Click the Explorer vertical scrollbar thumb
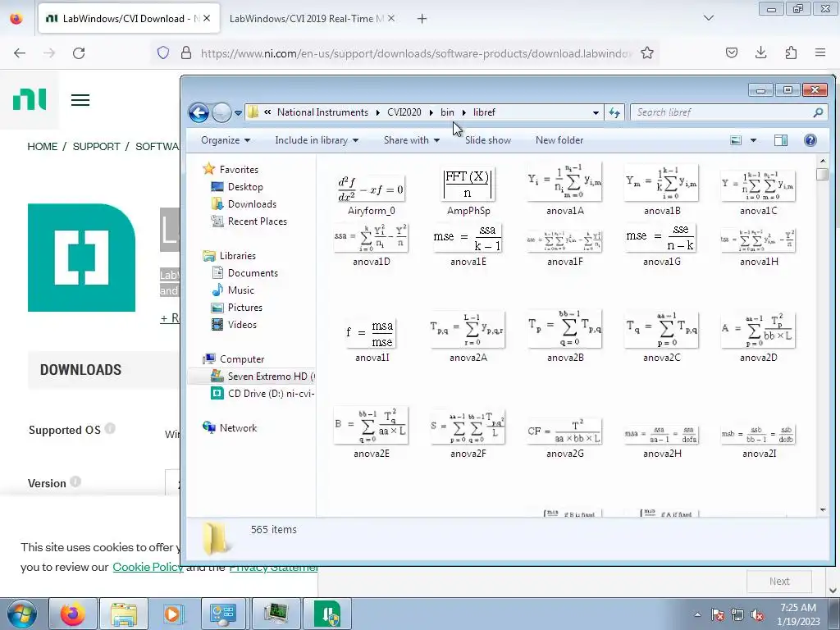 [x=822, y=174]
